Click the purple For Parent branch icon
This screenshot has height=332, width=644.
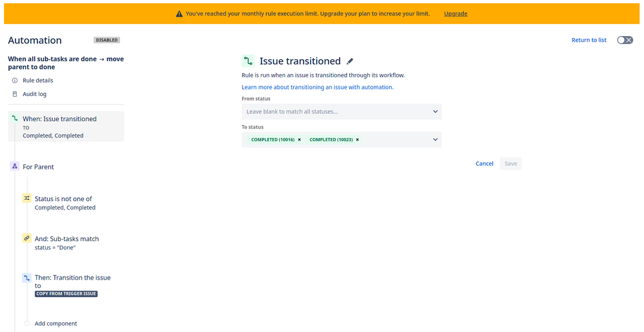point(15,166)
